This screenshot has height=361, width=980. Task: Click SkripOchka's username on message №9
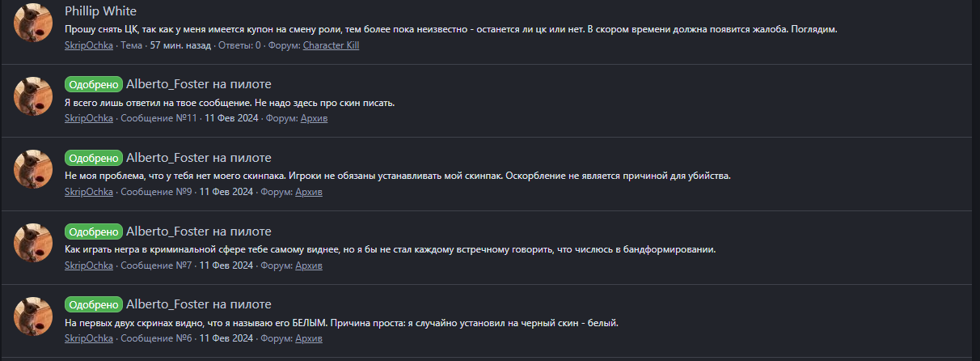pyautogui.click(x=89, y=192)
